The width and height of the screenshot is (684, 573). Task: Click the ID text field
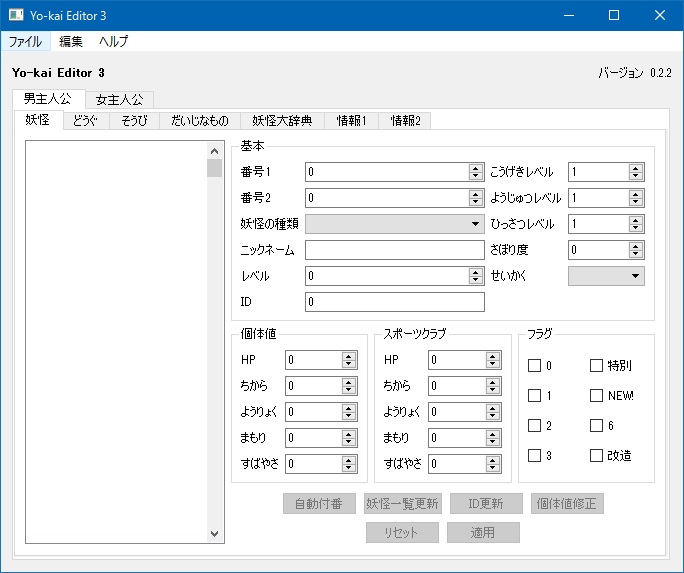(x=395, y=302)
